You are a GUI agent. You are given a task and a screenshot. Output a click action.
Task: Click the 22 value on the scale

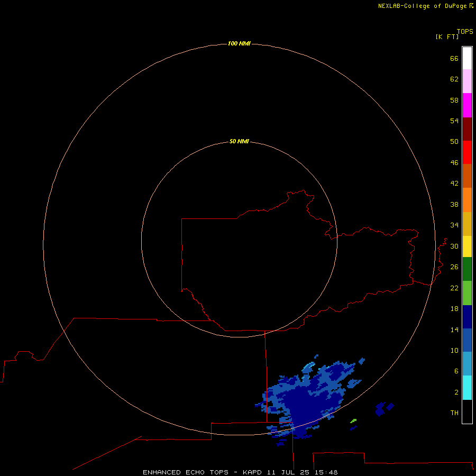[x=454, y=288]
